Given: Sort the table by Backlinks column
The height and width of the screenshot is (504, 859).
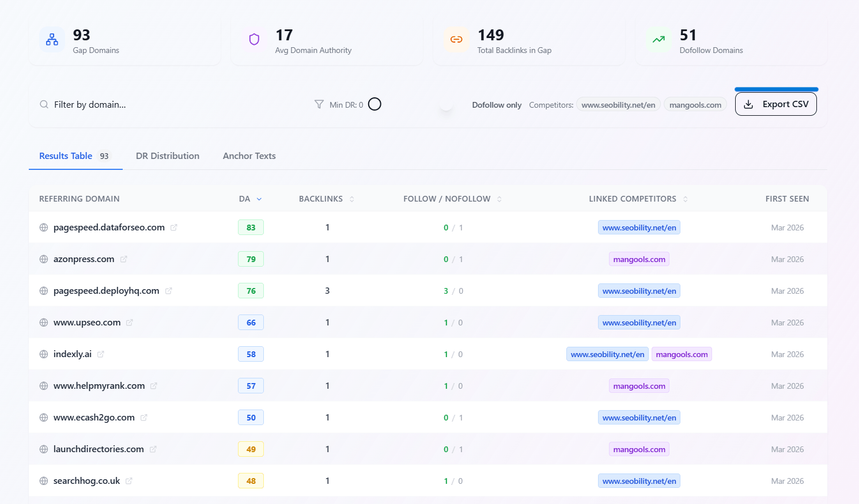Looking at the screenshot, I should 353,198.
